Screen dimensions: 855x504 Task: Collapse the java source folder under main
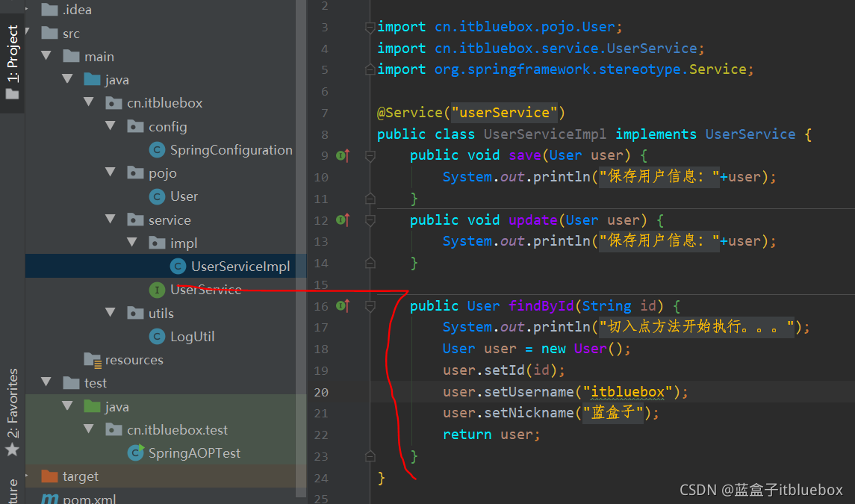(68, 79)
